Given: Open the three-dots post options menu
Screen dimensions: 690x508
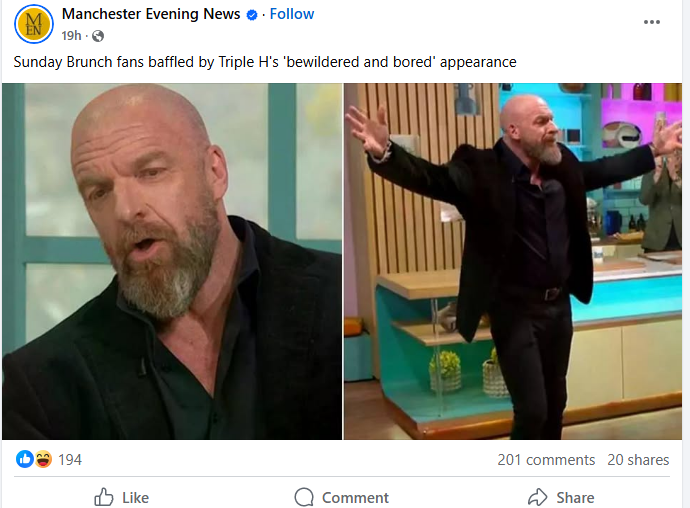Looking at the screenshot, I should pos(652,22).
